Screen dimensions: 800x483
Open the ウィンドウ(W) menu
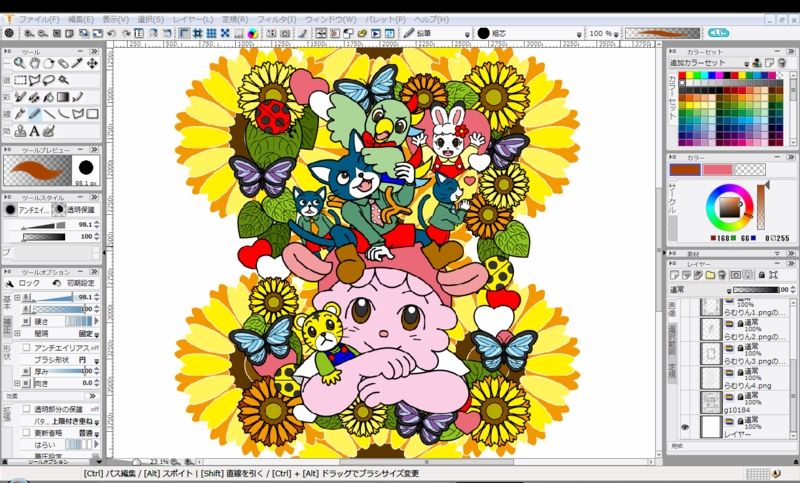click(x=330, y=19)
